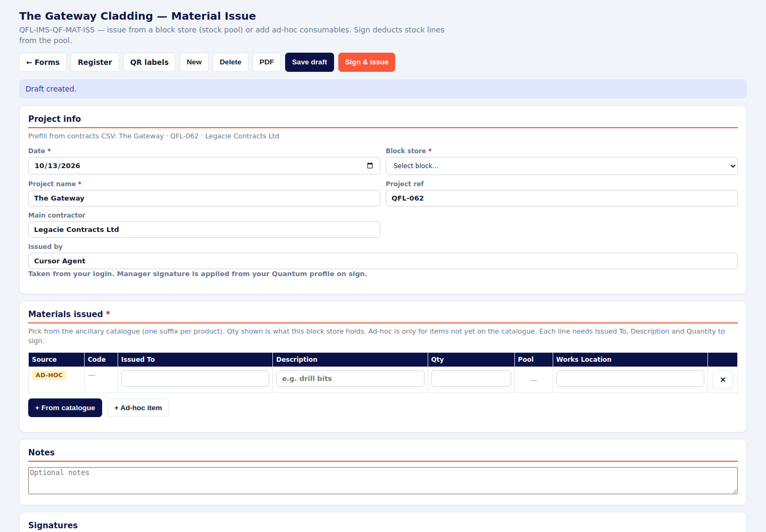This screenshot has width=766, height=532.
Task: Create a New material issue
Action: [x=194, y=62]
